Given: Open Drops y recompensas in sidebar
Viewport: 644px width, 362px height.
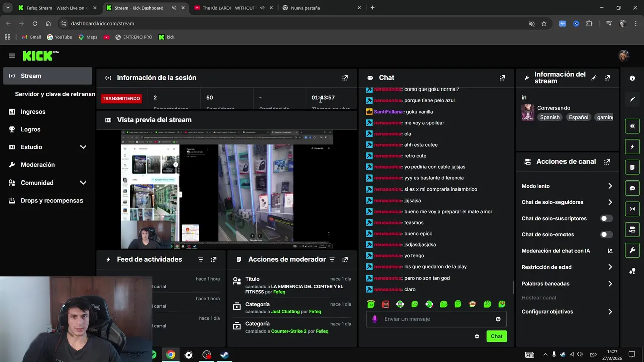Looking at the screenshot, I should pyautogui.click(x=47, y=200).
